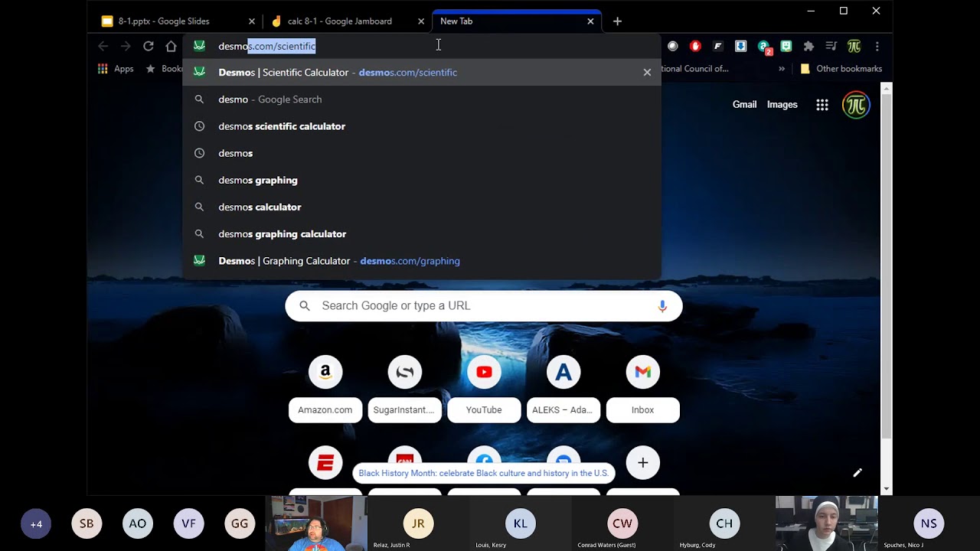Open the Black History Month promo link
Image resolution: width=980 pixels, height=551 pixels.
pyautogui.click(x=483, y=473)
